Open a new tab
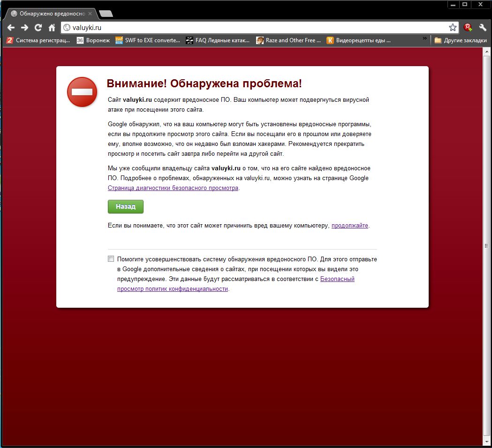Screen dimensions: 492x448 pos(106,14)
